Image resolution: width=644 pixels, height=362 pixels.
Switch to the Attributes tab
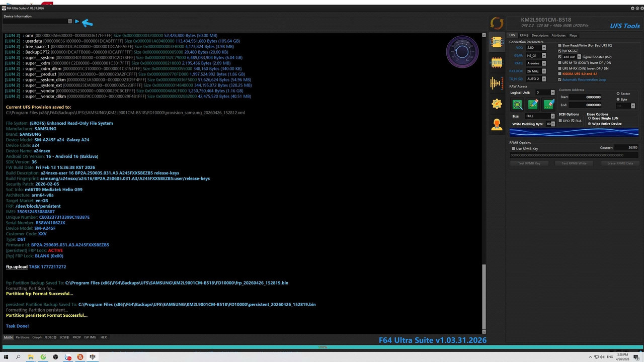[x=558, y=35]
